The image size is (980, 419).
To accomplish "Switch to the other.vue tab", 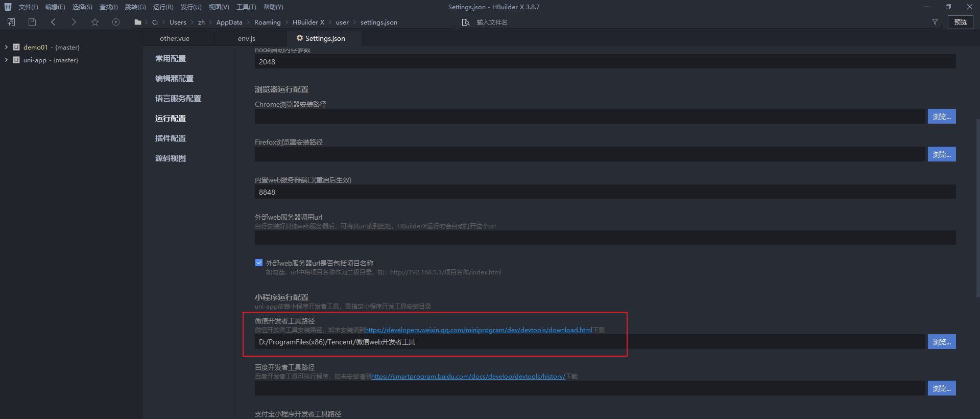I will pyautogui.click(x=175, y=38).
